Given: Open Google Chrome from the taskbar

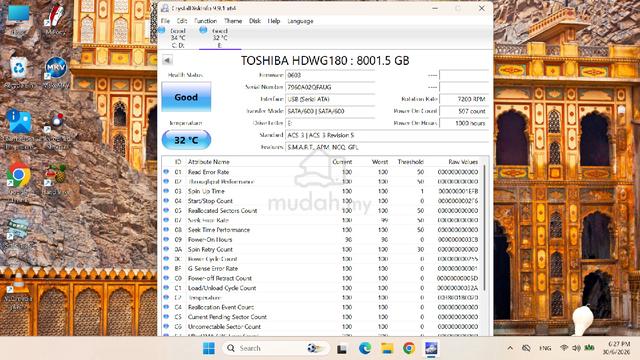Looking at the screenshot, I should click(409, 348).
